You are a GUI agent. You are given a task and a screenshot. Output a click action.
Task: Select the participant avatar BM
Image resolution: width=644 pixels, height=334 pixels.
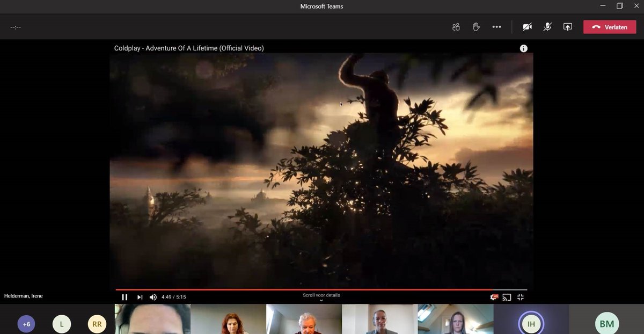pos(606,324)
